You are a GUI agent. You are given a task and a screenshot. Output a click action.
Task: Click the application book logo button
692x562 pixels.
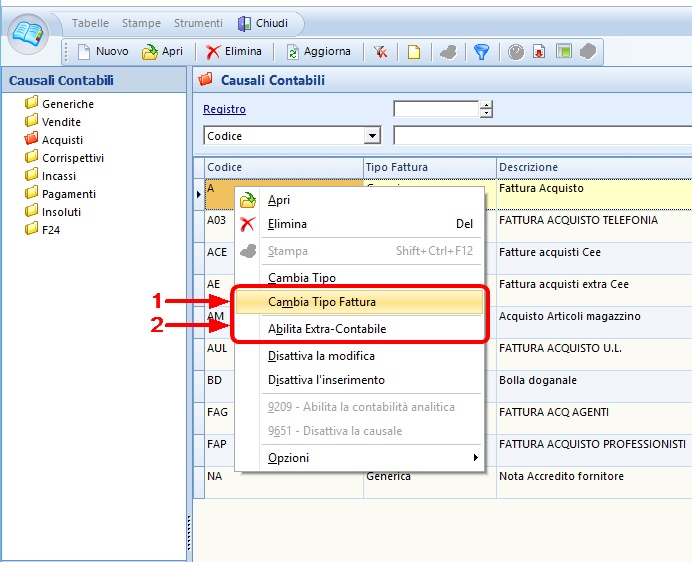click(x=30, y=34)
